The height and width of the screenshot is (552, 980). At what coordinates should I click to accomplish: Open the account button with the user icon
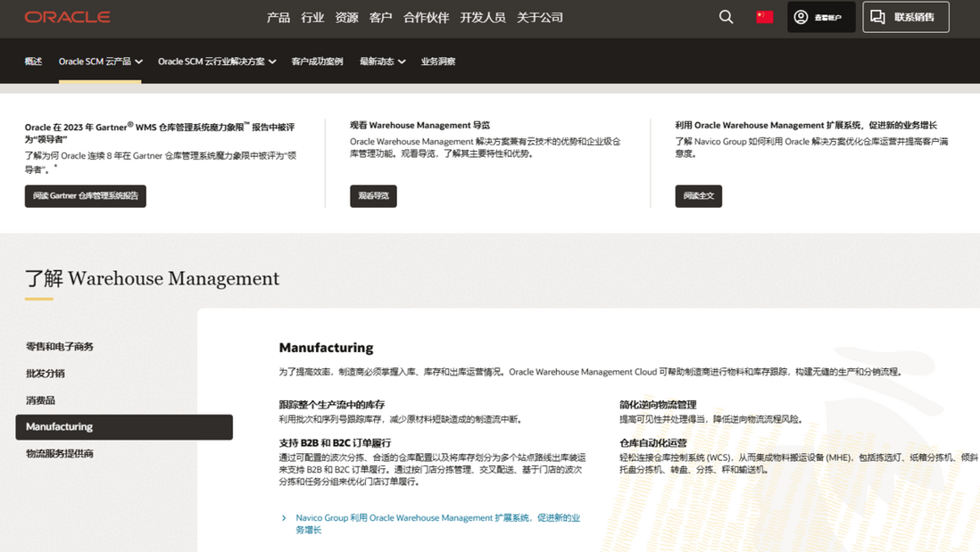(820, 17)
